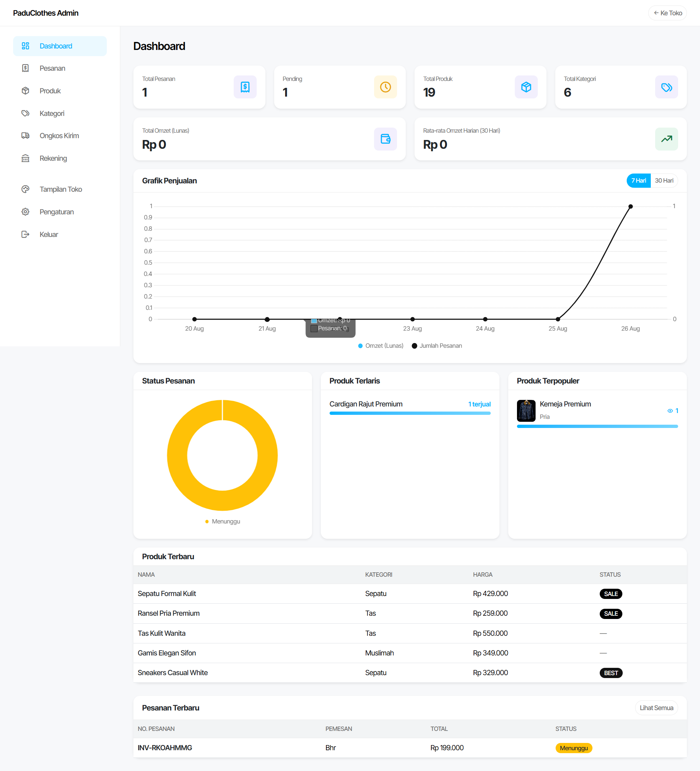Viewport: 700px width, 771px height.
Task: Select Tampilan Toko menu item
Action: tap(60, 189)
